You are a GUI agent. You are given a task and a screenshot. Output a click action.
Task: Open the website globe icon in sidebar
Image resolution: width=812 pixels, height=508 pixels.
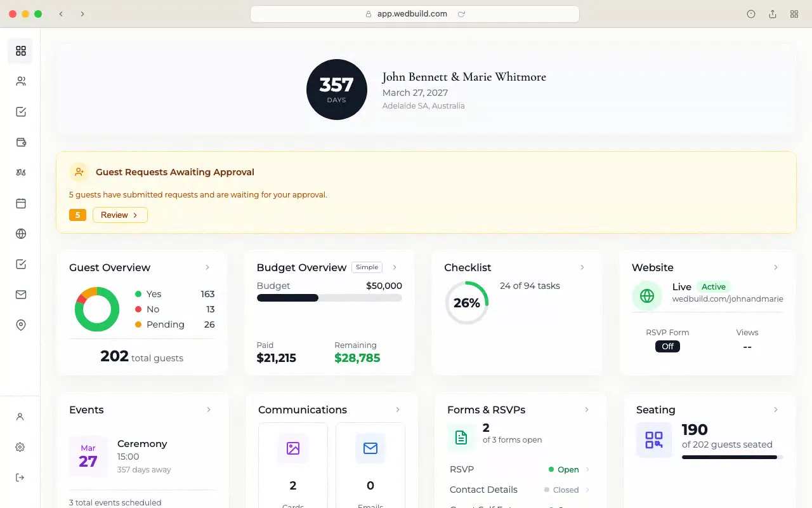[x=21, y=234]
